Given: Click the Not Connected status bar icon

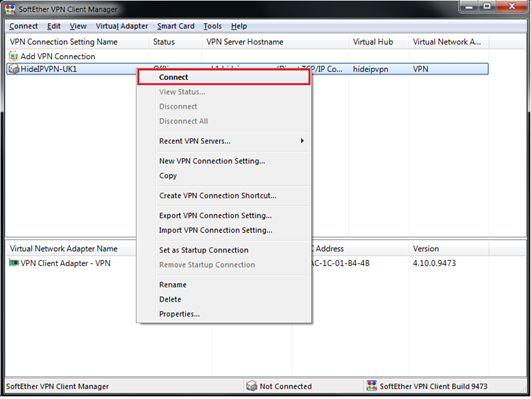Looking at the screenshot, I should coord(251,386).
